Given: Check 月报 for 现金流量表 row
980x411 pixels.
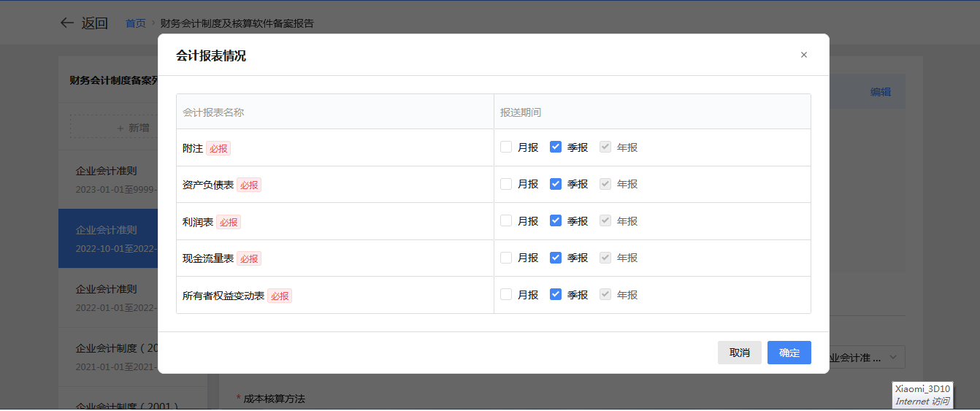Looking at the screenshot, I should pos(506,258).
